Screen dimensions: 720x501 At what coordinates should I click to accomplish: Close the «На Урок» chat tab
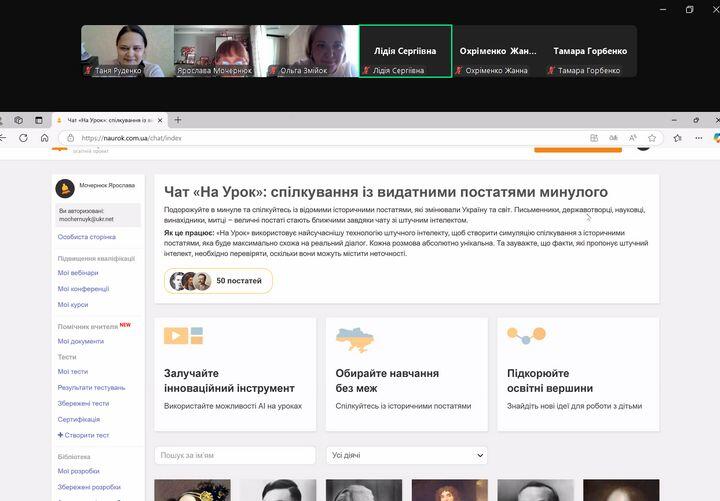tap(160, 120)
